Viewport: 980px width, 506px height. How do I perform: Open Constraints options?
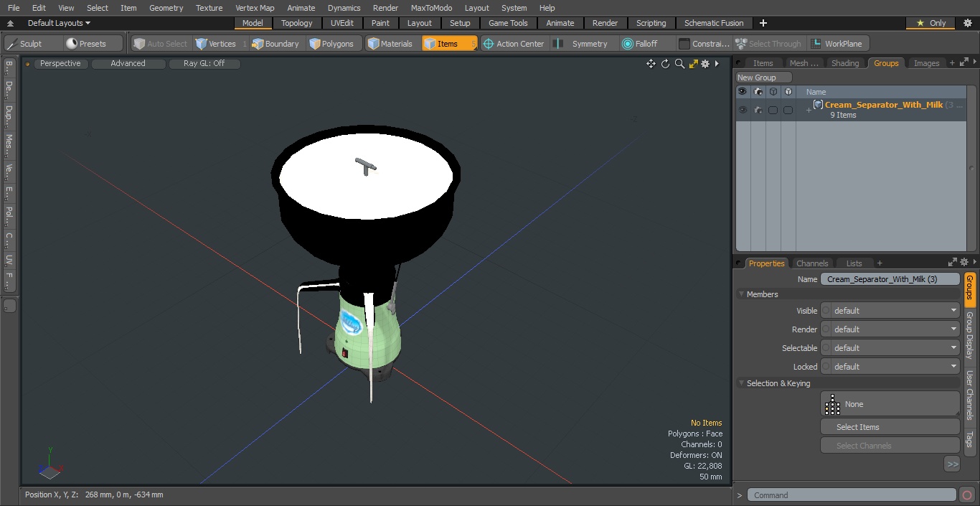click(705, 44)
